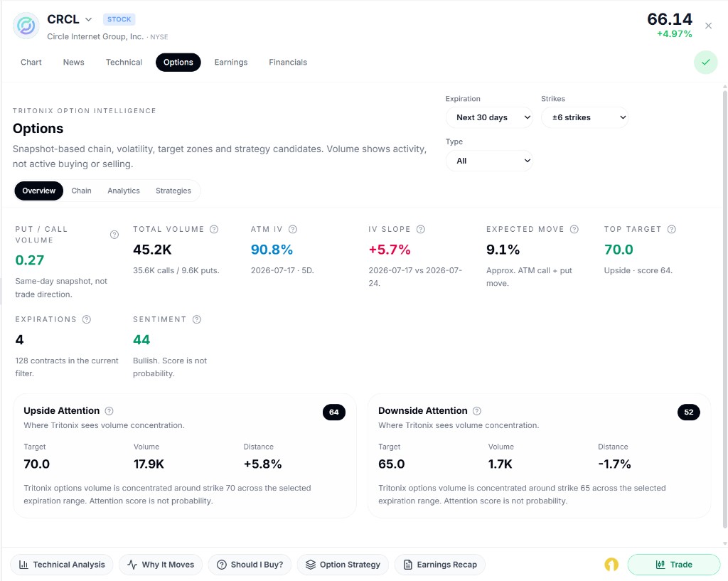Screen dimensions: 728x581
Task: Click the Put / Call Volume help icon
Action: pos(114,235)
